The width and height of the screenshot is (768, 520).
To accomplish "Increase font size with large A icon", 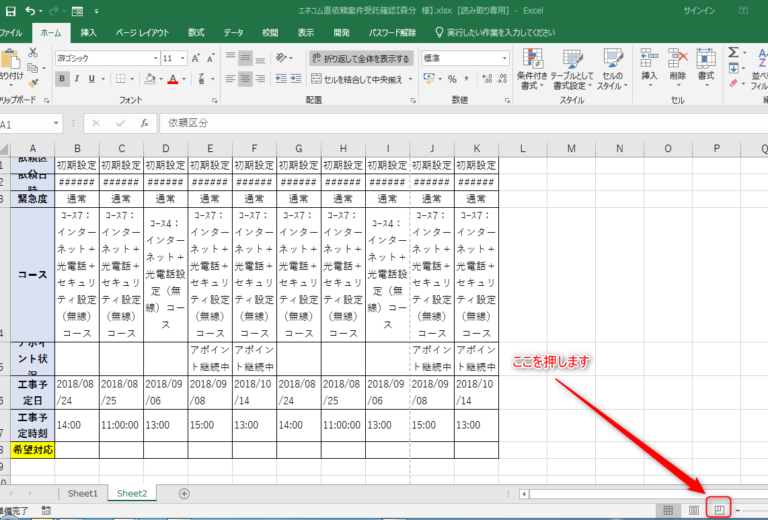I will pos(195,58).
